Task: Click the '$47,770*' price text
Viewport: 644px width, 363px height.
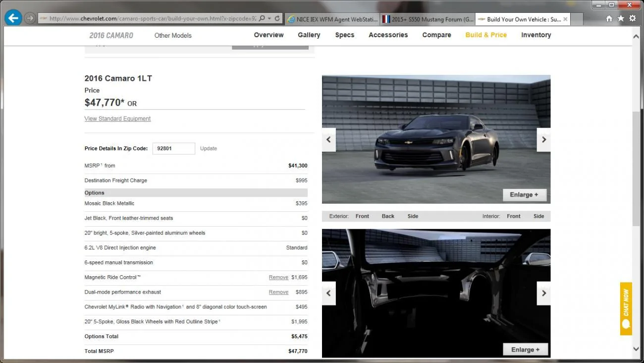Action: [105, 103]
